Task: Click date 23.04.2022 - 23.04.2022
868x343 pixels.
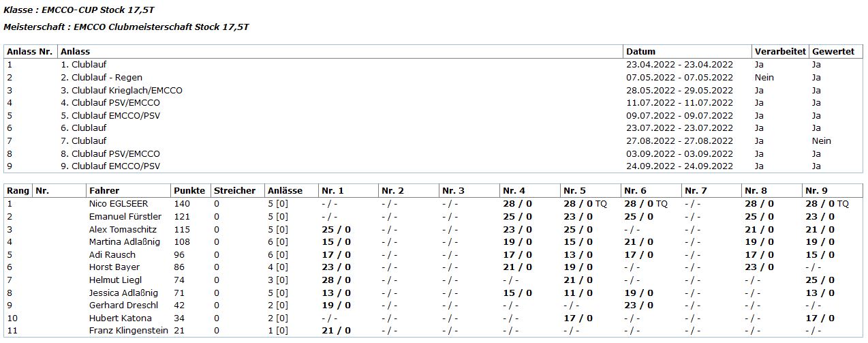Action: (x=679, y=64)
